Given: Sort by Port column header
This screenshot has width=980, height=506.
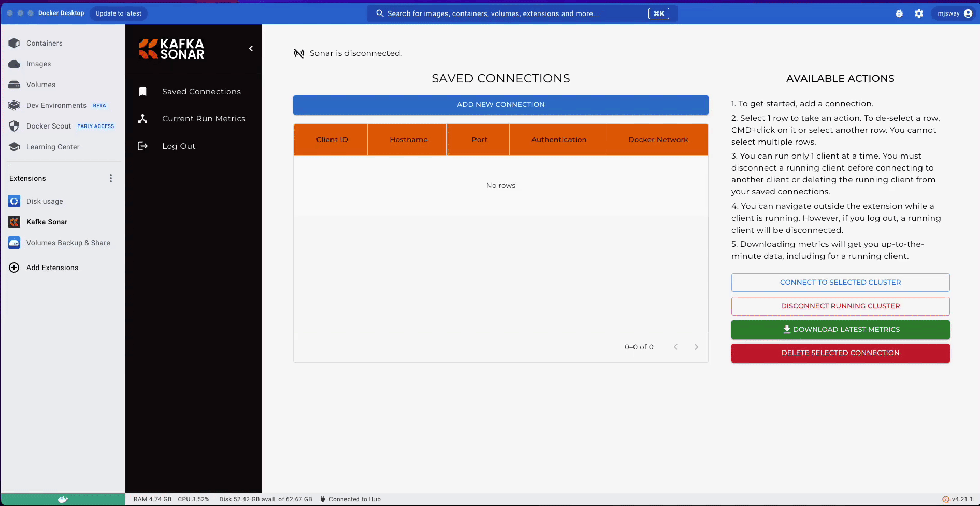Looking at the screenshot, I should click(x=479, y=139).
